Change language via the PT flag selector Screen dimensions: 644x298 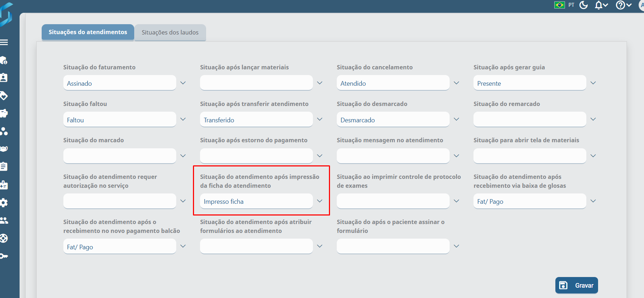[x=564, y=5]
